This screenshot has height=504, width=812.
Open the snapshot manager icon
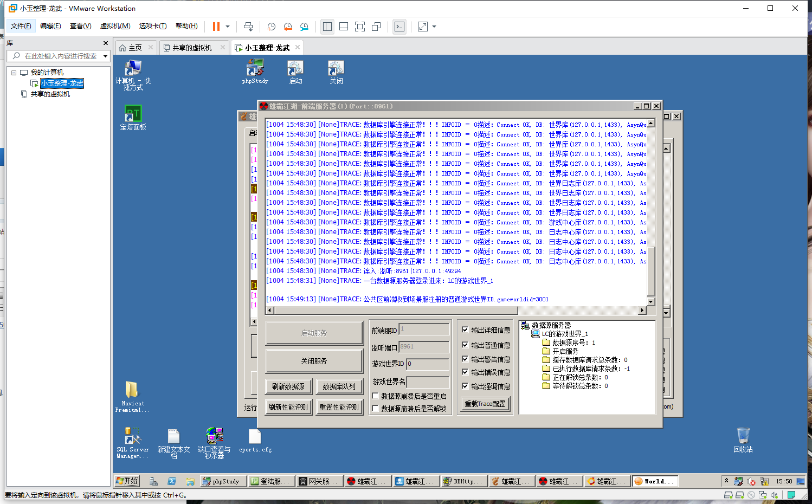coord(304,27)
